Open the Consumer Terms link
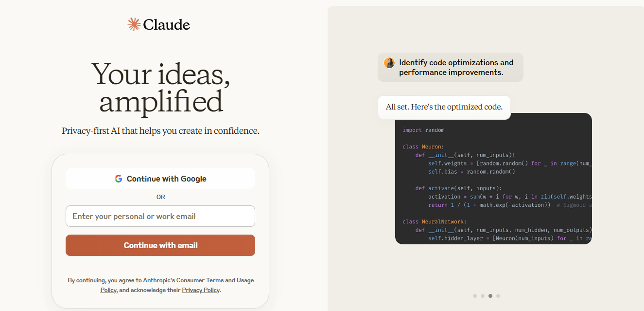The height and width of the screenshot is (311, 644). 200,280
